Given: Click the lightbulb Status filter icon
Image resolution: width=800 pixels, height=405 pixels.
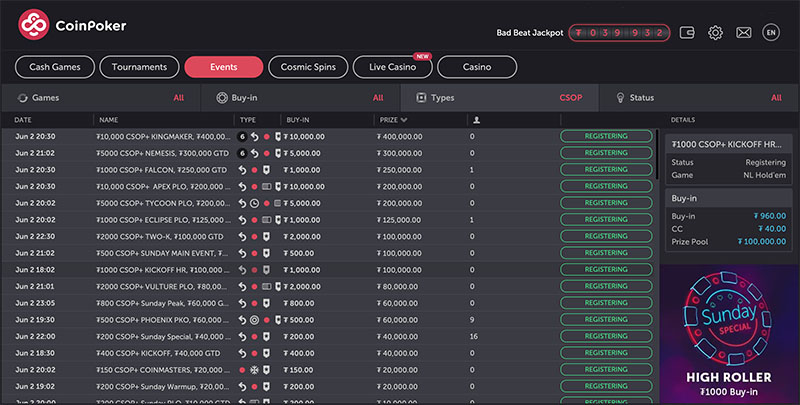Looking at the screenshot, I should point(620,98).
